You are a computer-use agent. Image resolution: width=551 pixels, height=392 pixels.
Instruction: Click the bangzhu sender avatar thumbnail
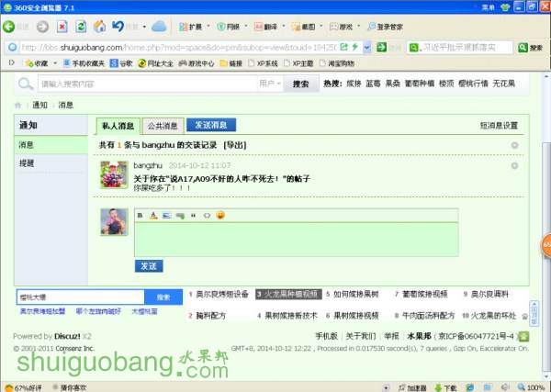point(114,174)
